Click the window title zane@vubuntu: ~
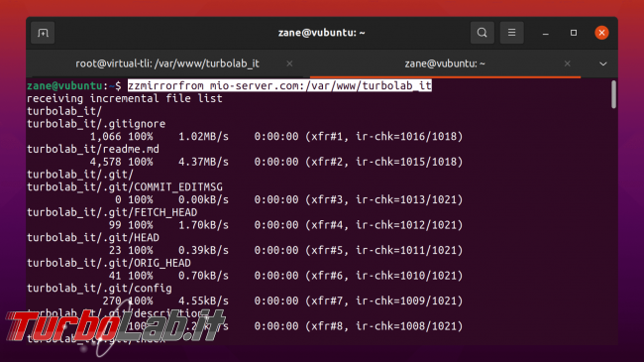Image resolution: width=644 pixels, height=362 pixels. point(322,33)
